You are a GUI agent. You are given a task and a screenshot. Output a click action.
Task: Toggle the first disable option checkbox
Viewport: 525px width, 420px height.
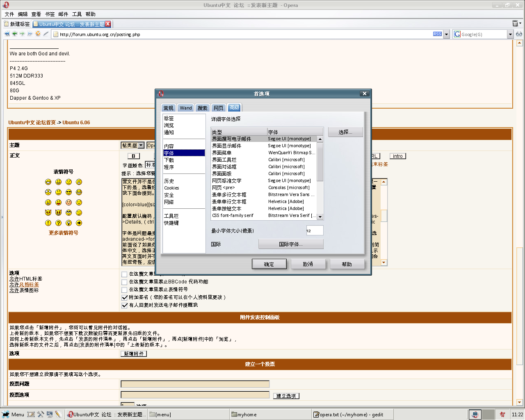click(x=124, y=274)
